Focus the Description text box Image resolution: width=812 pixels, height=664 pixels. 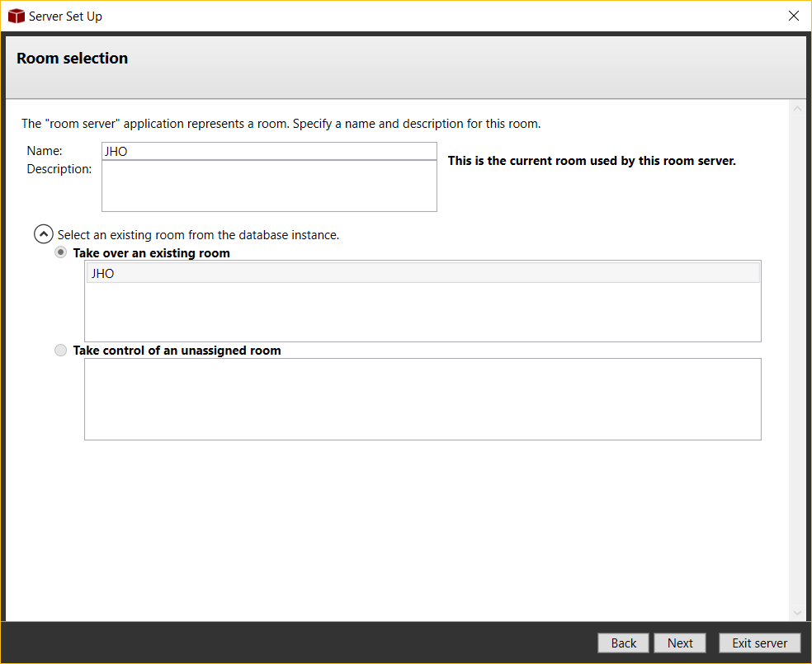point(269,186)
